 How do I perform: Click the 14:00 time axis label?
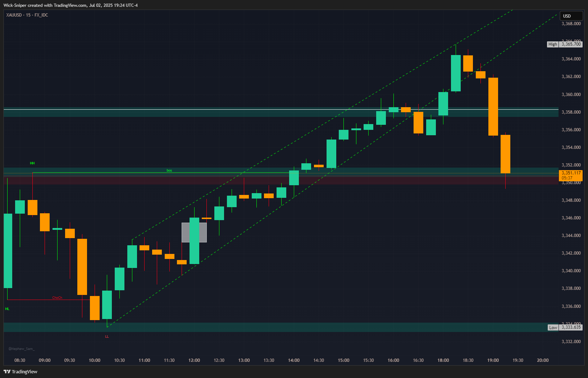294,360
